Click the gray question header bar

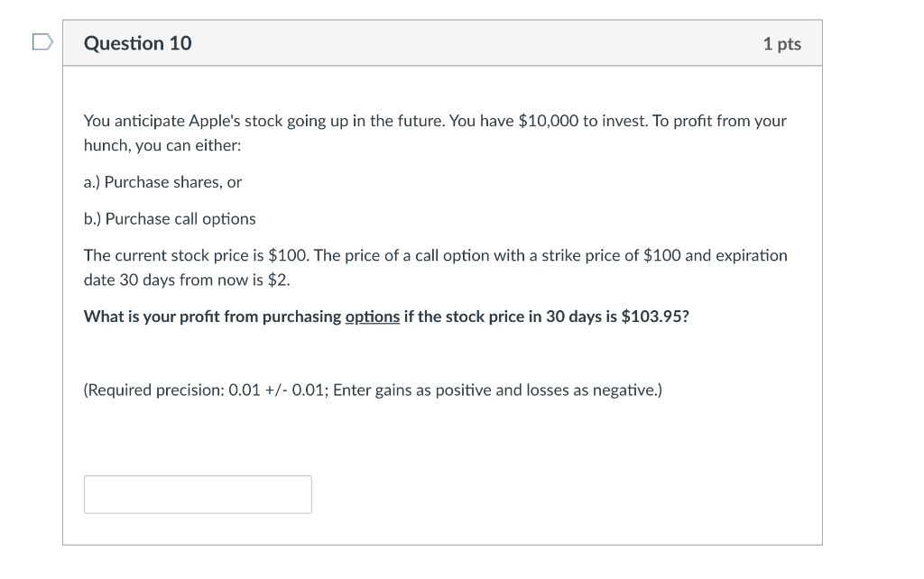click(x=442, y=43)
